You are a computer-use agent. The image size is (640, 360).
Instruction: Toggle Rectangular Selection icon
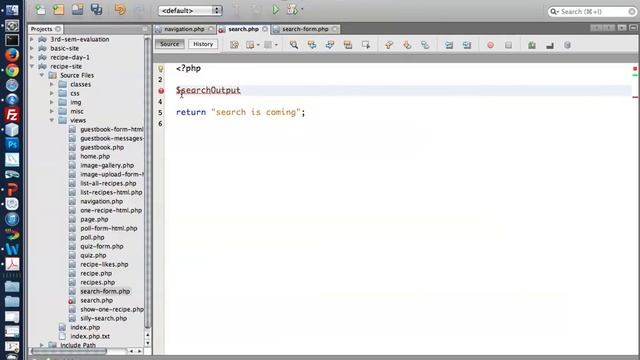point(366,45)
